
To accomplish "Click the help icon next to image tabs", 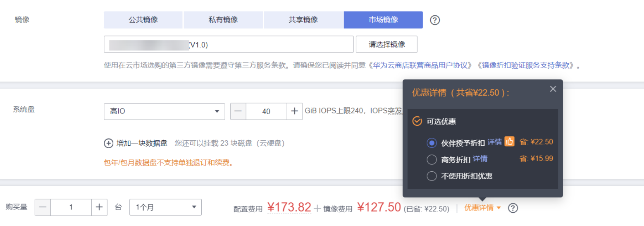I will tap(435, 20).
